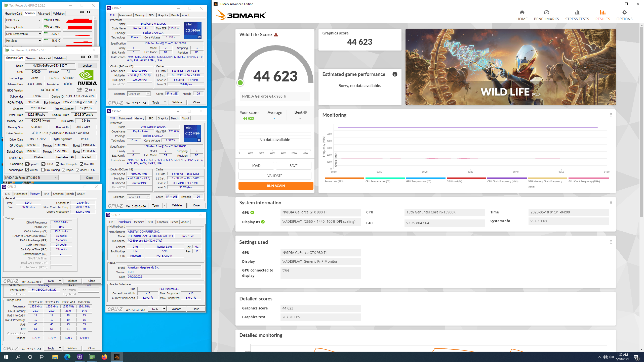Open Windows Start menu
Viewport: 644px width, 362px height.
point(6,357)
